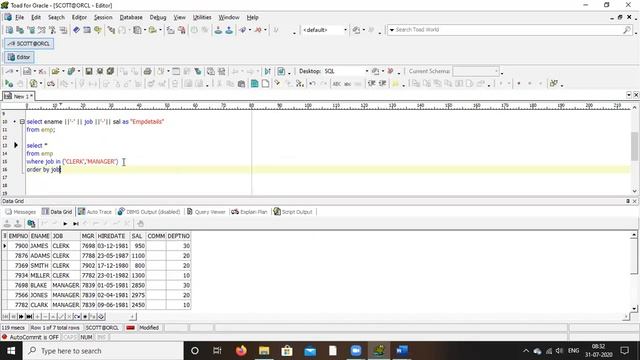640x360 pixels.
Task: Click the grid export icon in data grid toolbar
Action: [31, 223]
